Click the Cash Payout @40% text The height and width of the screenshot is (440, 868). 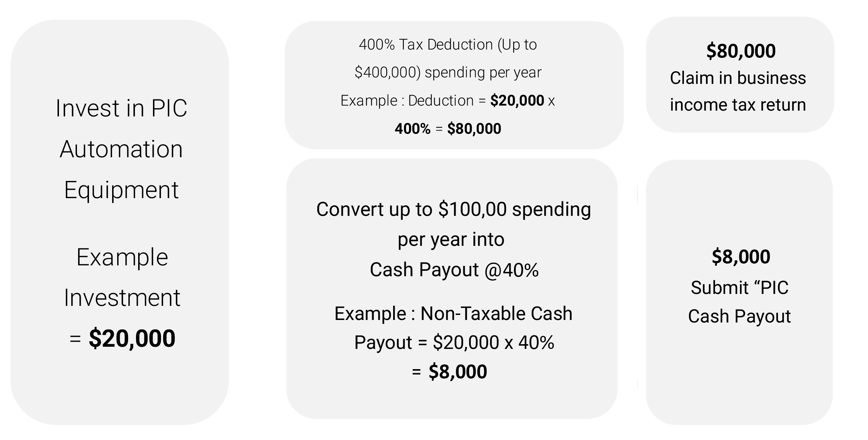[x=454, y=270]
